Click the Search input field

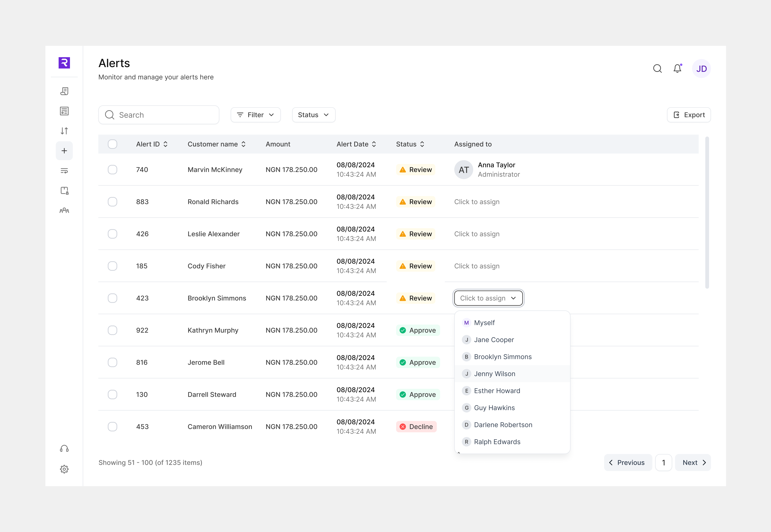[159, 115]
